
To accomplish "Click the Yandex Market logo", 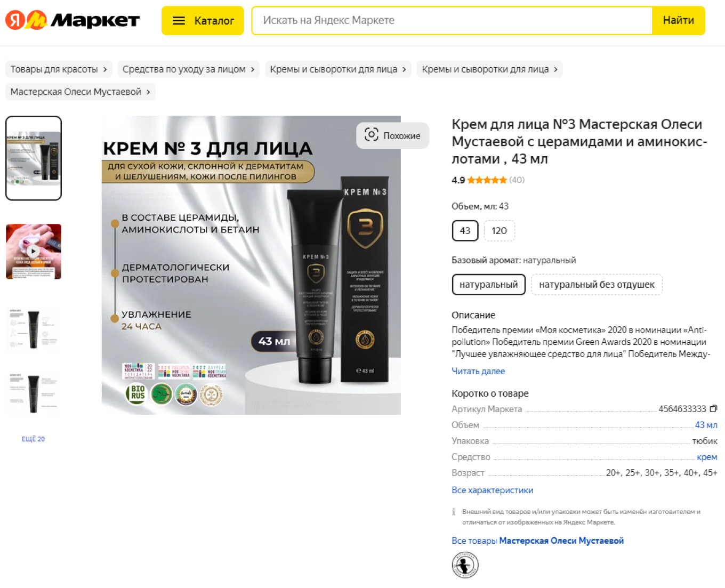I will [72, 20].
